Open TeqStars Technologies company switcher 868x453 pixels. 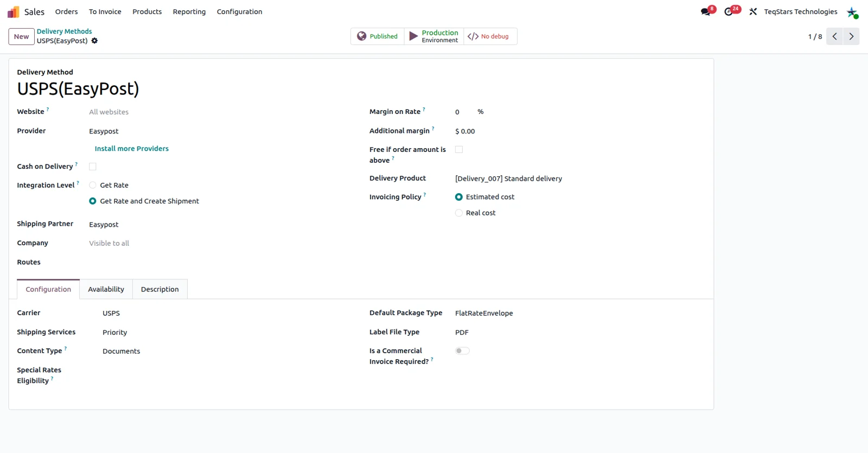(x=801, y=11)
